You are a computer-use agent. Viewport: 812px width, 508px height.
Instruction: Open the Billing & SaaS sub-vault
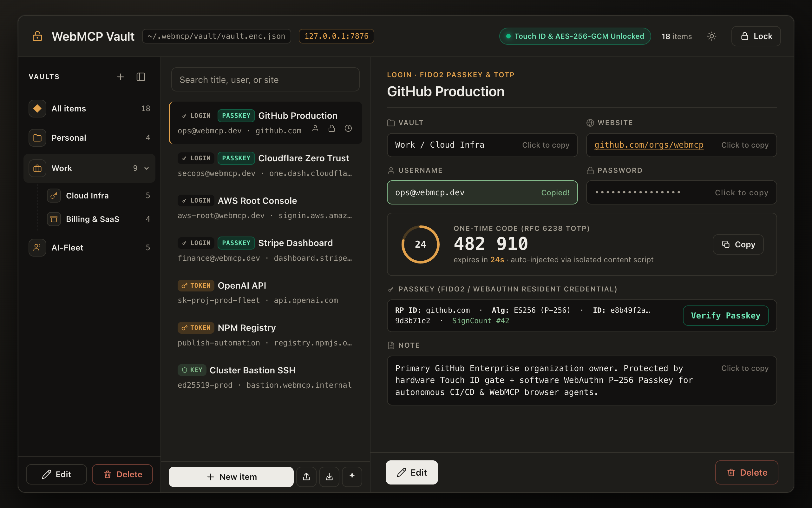[x=98, y=219]
